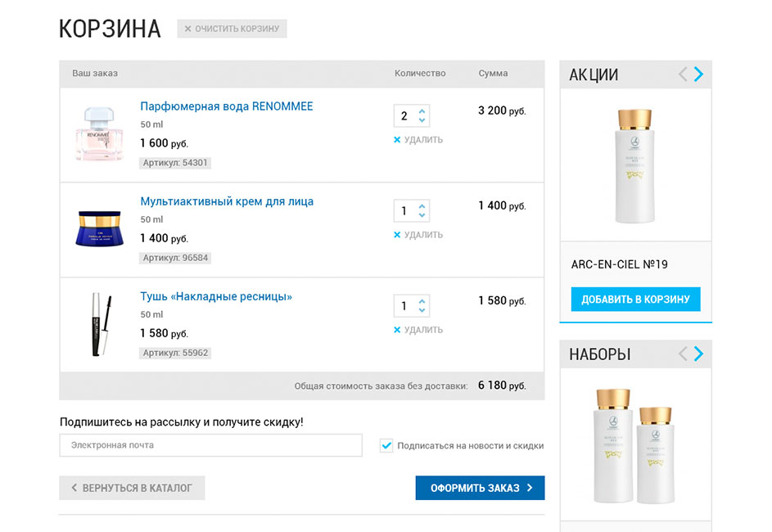
Task: Go to next Наборы item
Action: (698, 354)
